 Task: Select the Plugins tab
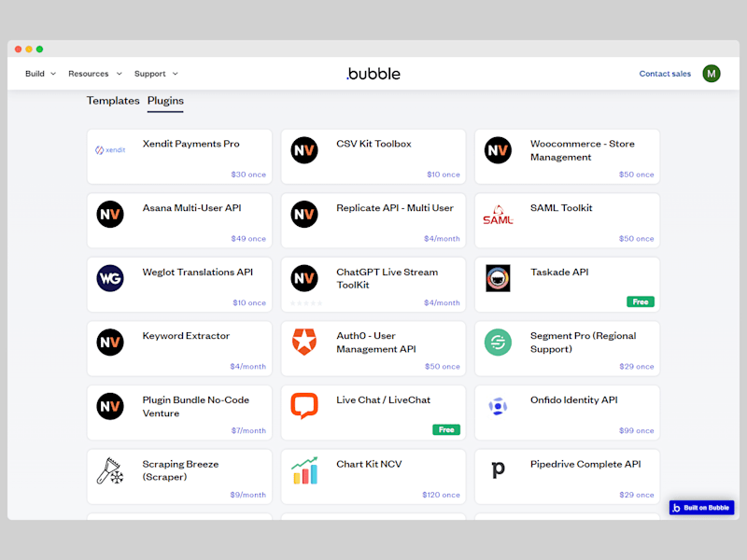click(165, 101)
